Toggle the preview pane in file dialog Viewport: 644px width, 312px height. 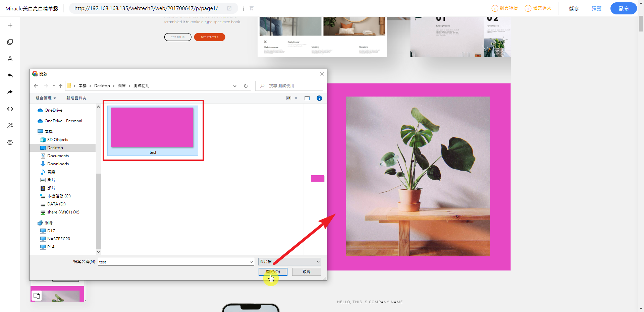tap(307, 98)
